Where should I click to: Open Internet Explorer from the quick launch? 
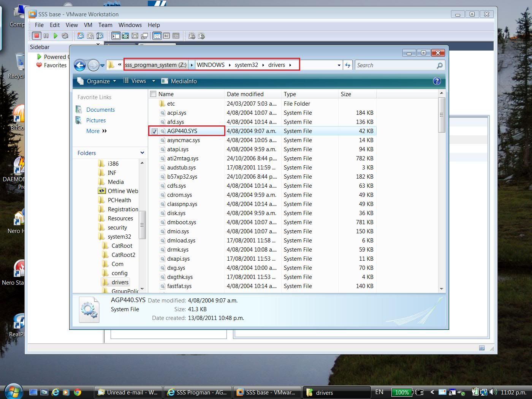point(55,392)
